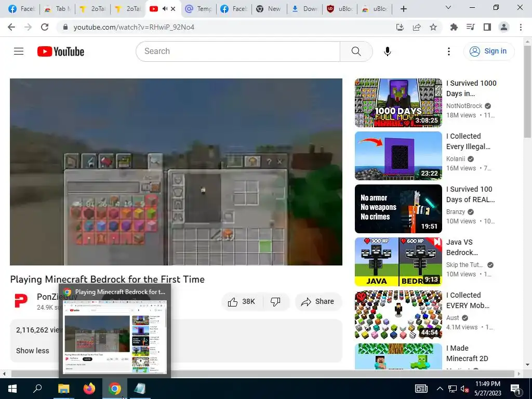532x399 pixels.
Task: Switch to the 'Down' downloads tab
Action: pyautogui.click(x=304, y=9)
